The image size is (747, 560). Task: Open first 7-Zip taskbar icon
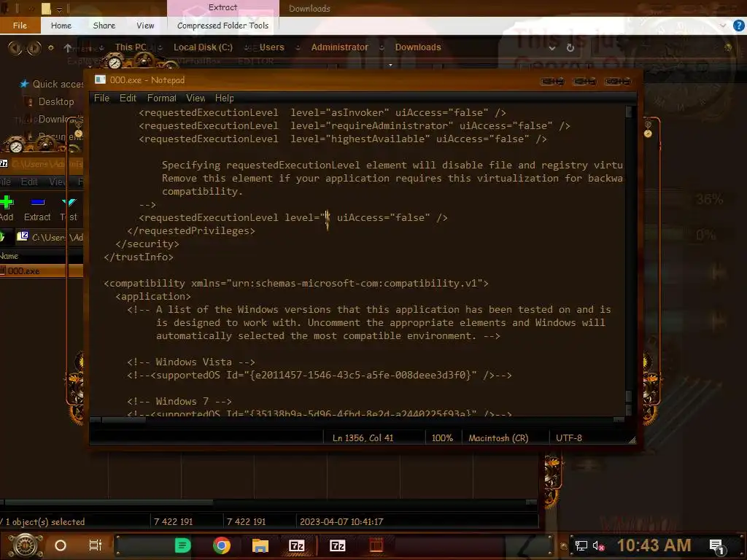tap(297, 545)
